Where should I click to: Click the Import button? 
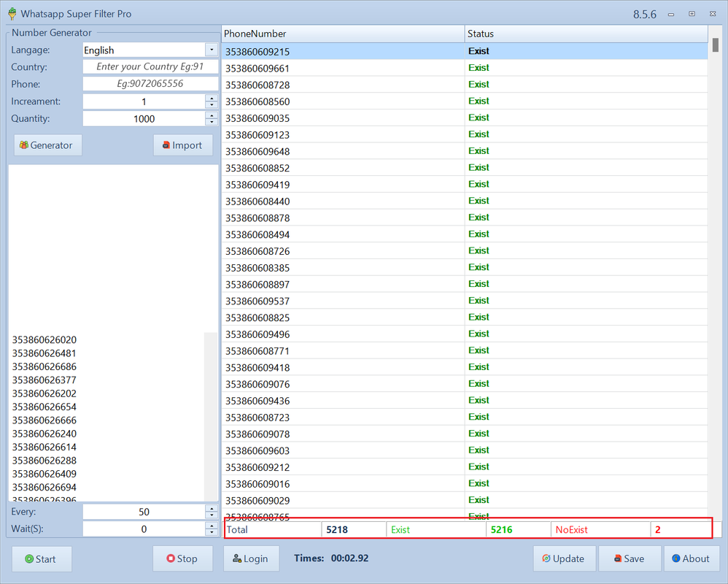tap(183, 145)
